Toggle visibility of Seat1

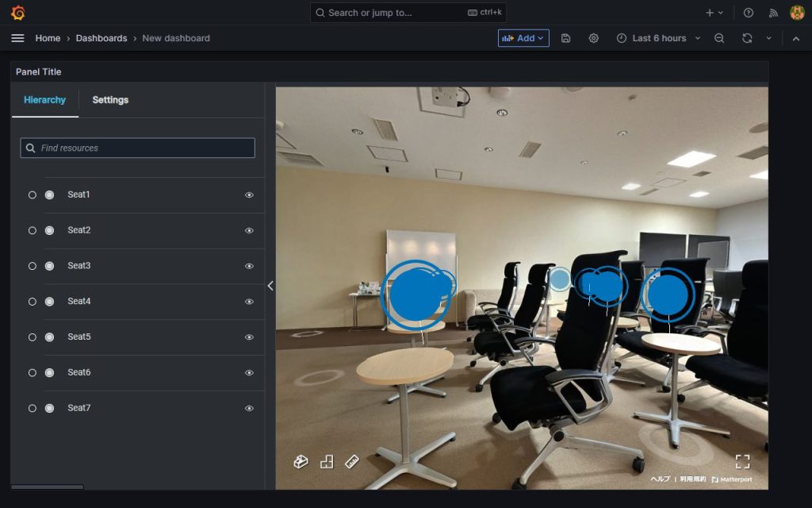(x=249, y=195)
